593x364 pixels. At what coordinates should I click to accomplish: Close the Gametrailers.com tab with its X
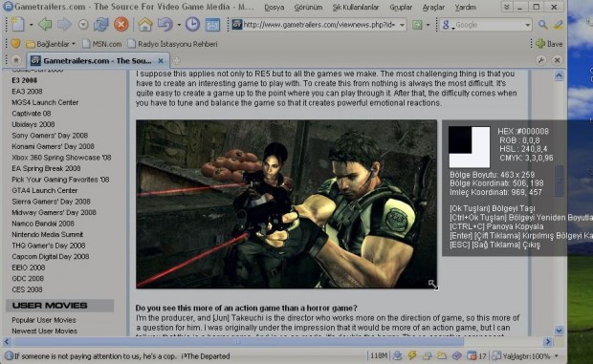[161, 60]
